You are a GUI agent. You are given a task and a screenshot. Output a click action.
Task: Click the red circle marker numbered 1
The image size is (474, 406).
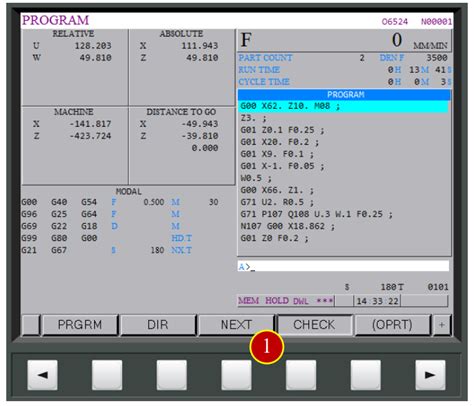tap(266, 347)
